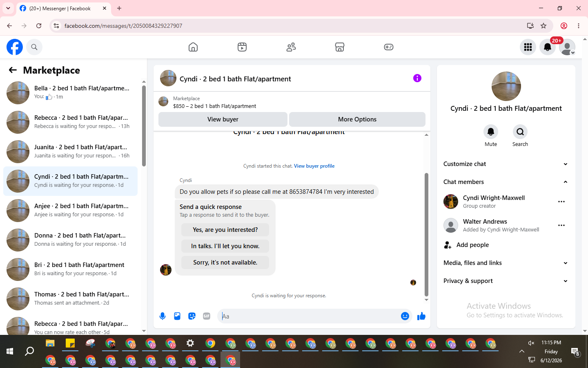Open the Windows Start menu
The width and height of the screenshot is (588, 368).
tap(10, 351)
